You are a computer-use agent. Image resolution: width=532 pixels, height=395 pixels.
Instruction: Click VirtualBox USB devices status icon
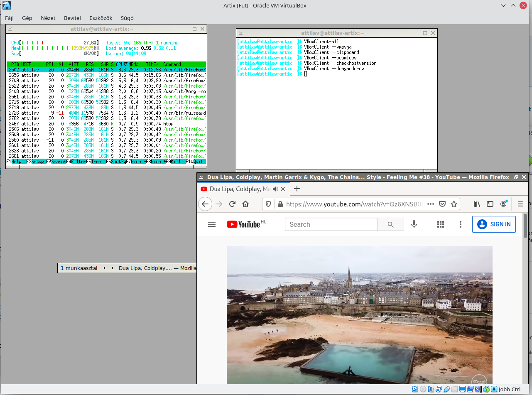coord(447,389)
